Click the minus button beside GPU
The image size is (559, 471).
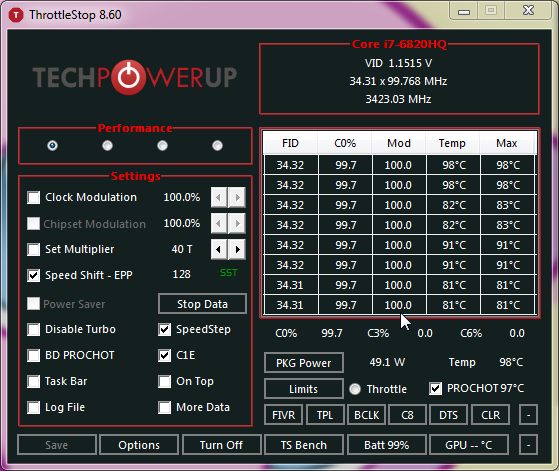point(528,445)
